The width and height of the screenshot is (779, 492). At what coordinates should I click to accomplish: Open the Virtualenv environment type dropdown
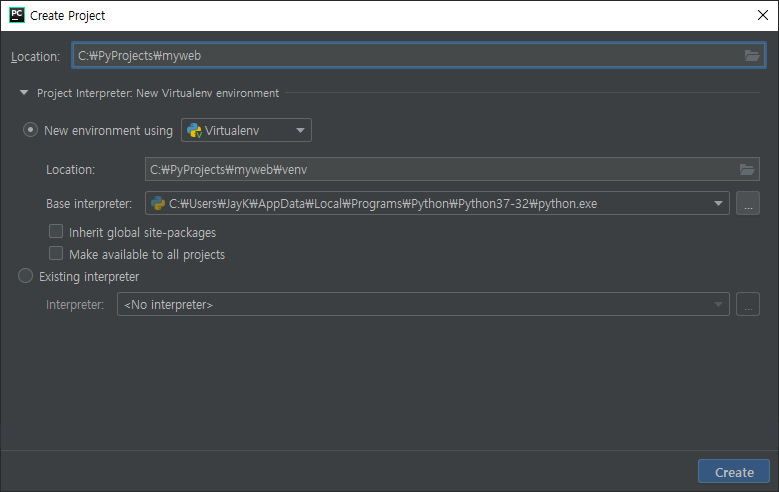246,130
